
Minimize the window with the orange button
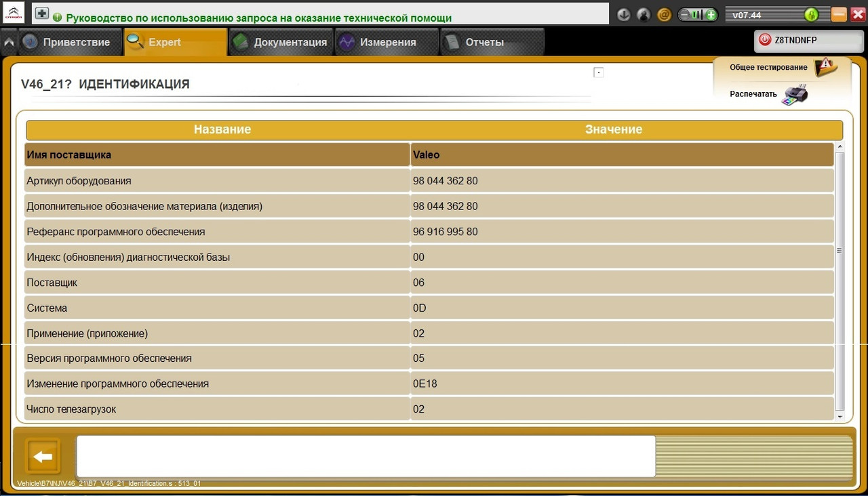pyautogui.click(x=839, y=14)
